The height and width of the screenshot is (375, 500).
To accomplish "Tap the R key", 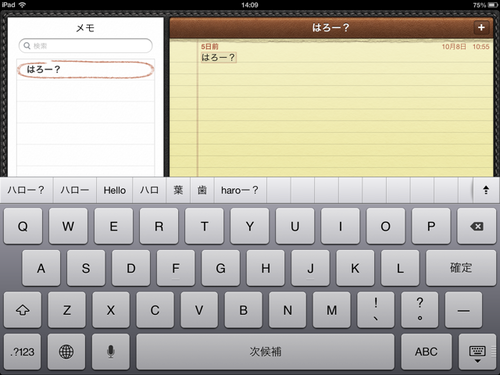I will pyautogui.click(x=159, y=226).
